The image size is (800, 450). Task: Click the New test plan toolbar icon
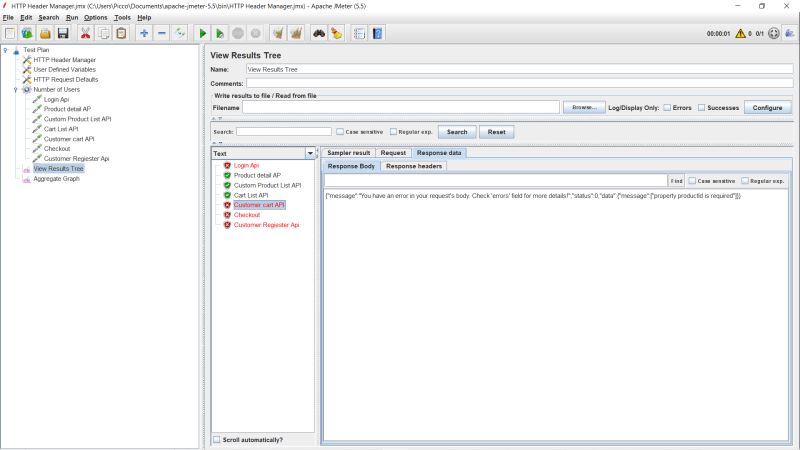tap(10, 34)
